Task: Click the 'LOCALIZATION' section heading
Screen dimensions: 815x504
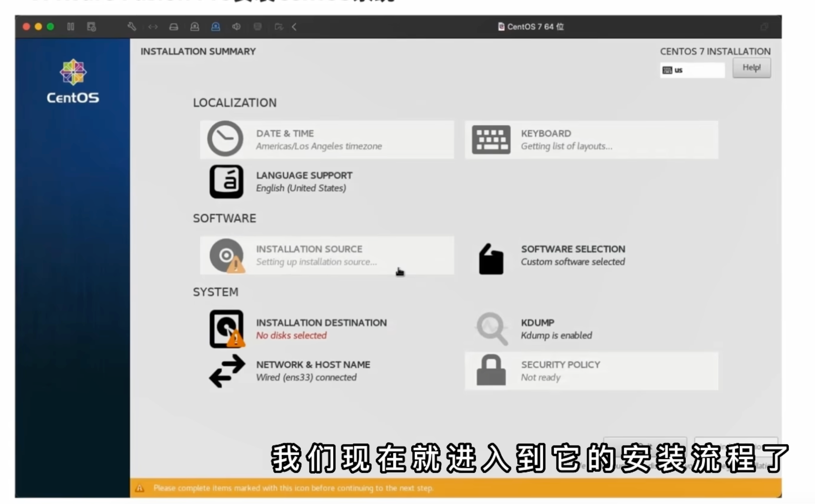Action: pos(235,103)
